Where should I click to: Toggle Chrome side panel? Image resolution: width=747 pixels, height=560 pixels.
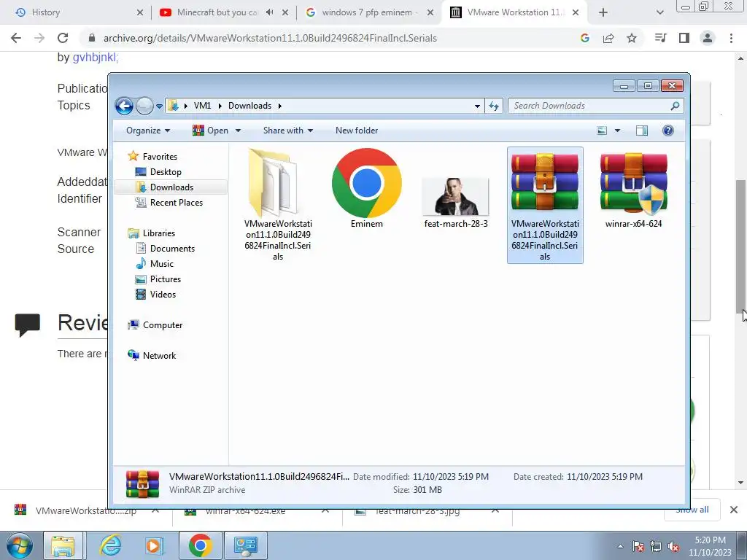click(684, 38)
